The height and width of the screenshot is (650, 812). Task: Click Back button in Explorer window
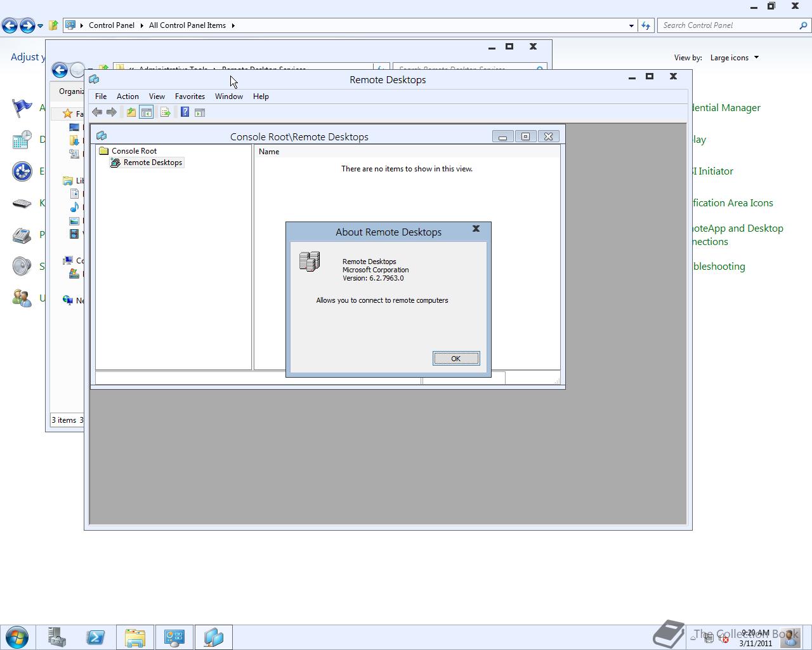coord(60,70)
